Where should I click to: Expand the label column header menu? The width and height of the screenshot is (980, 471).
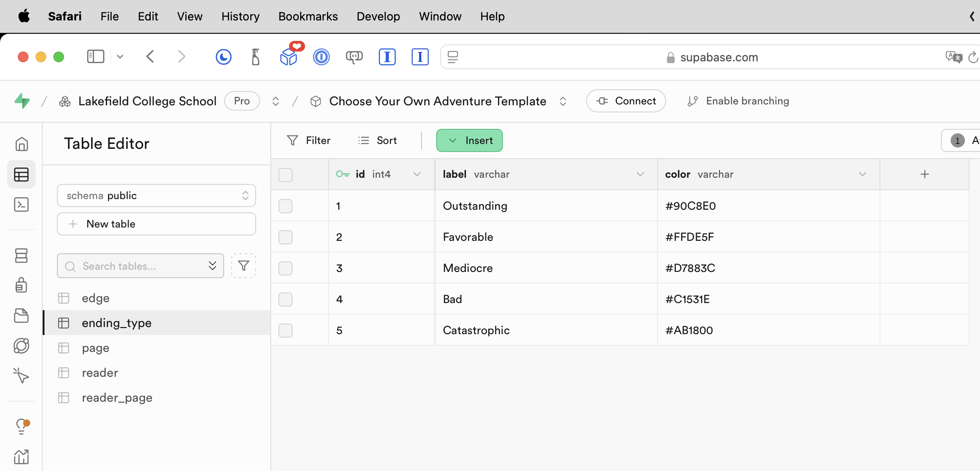(x=640, y=174)
